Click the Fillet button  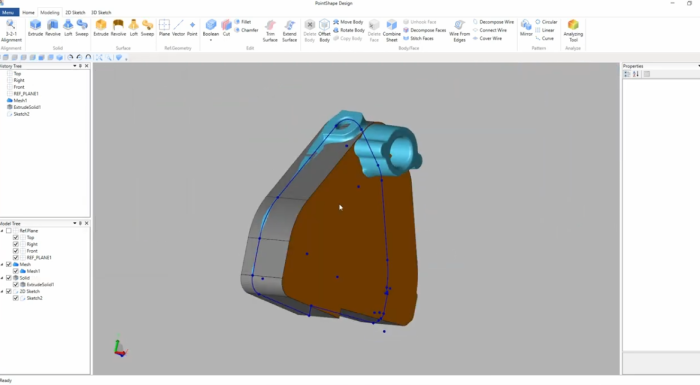pyautogui.click(x=243, y=22)
